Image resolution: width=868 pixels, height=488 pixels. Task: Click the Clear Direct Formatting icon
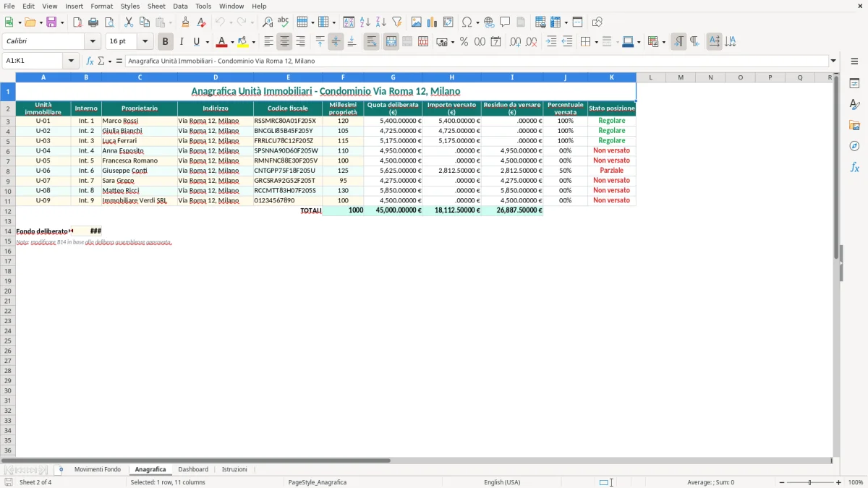201,22
